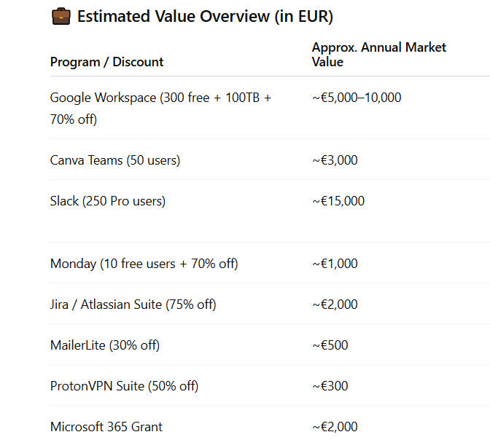The width and height of the screenshot is (490, 448).
Task: Click the Google Workspace program cell
Action: pos(160,108)
